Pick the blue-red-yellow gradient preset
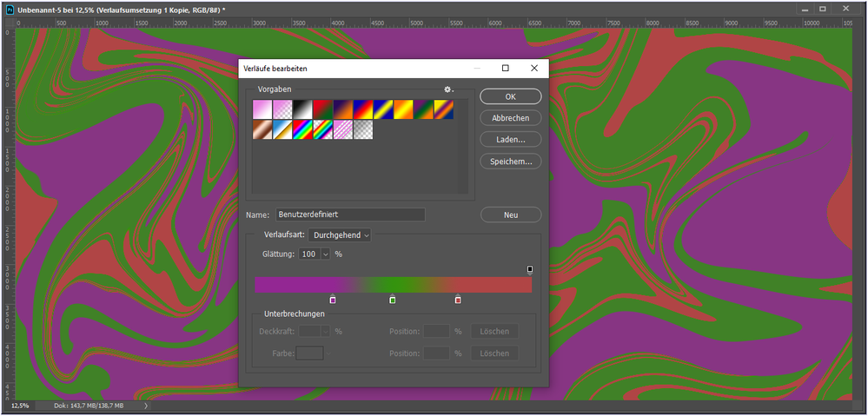Screen dimensions: 868x416 pyautogui.click(x=363, y=109)
